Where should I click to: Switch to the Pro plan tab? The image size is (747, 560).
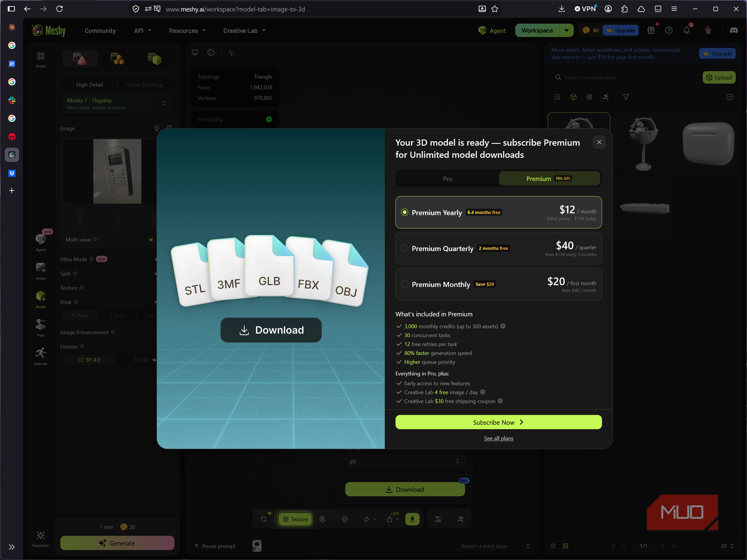[x=447, y=179]
